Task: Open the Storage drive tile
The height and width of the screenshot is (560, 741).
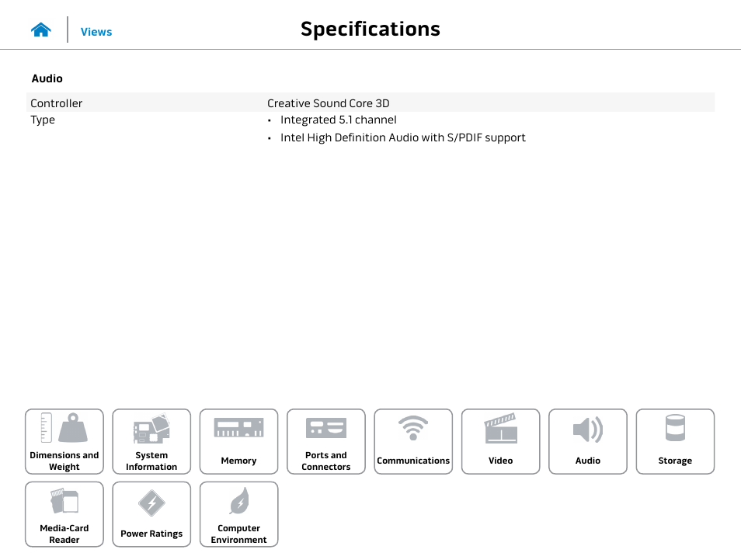Action: (675, 441)
